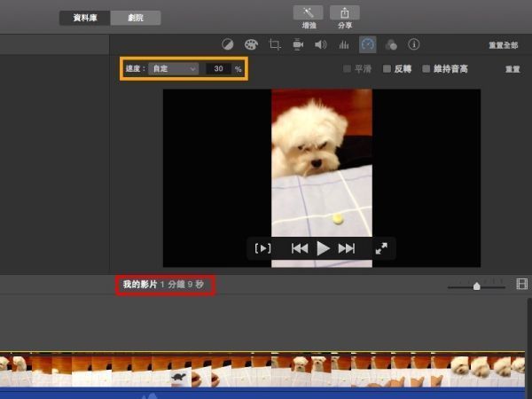Click the 增強 magic wand button
Viewport: 532px width, 399px height.
tap(308, 13)
